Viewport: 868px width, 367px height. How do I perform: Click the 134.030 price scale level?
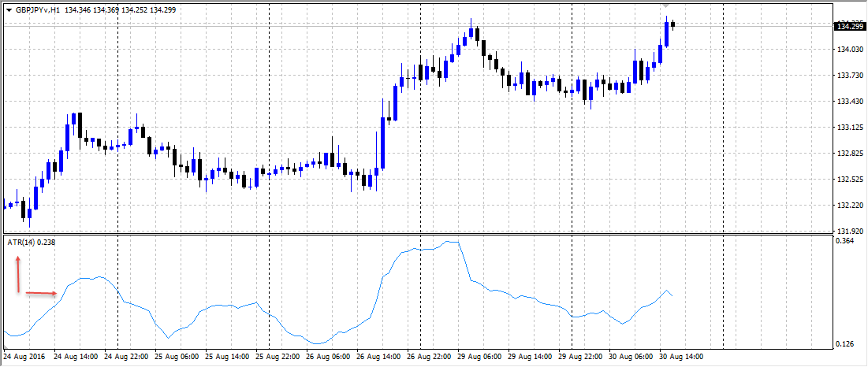[x=848, y=50]
